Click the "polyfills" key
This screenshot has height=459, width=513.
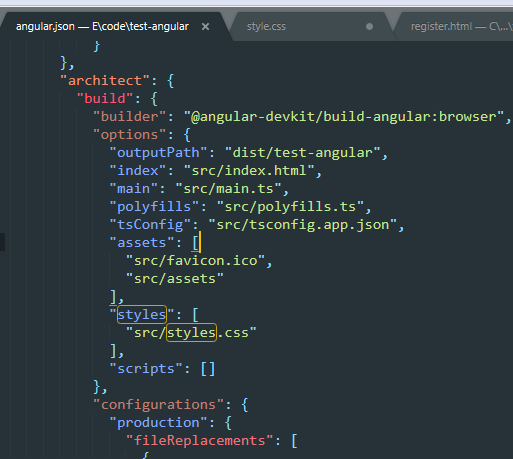pos(154,207)
